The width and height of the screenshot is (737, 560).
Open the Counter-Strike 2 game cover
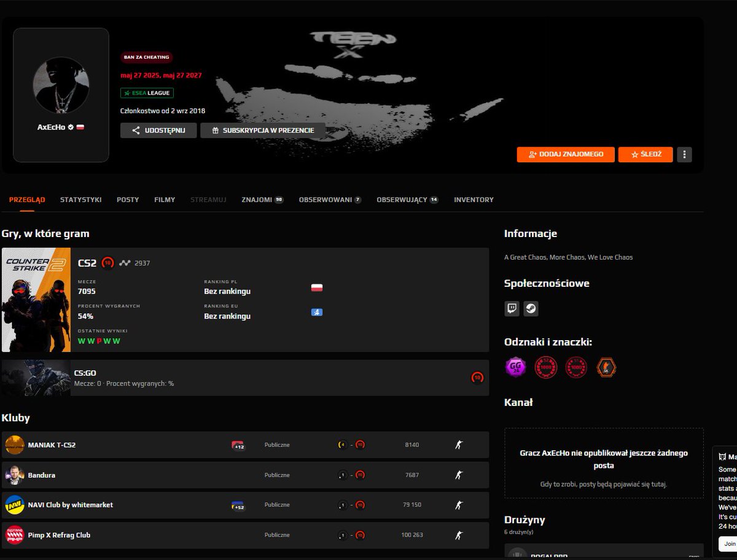coord(36,300)
